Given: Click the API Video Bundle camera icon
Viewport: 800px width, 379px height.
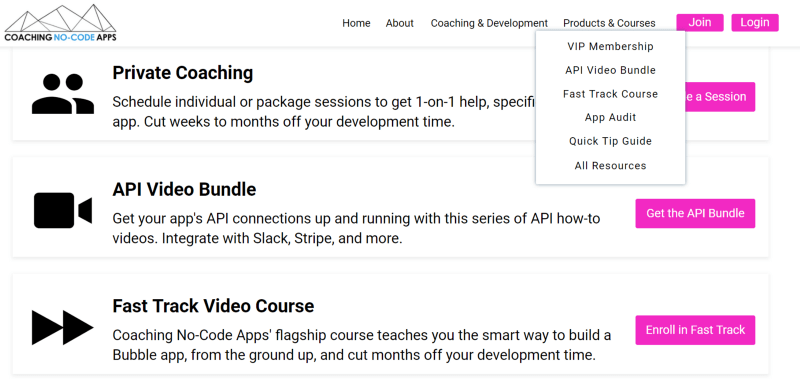Looking at the screenshot, I should tap(63, 210).
